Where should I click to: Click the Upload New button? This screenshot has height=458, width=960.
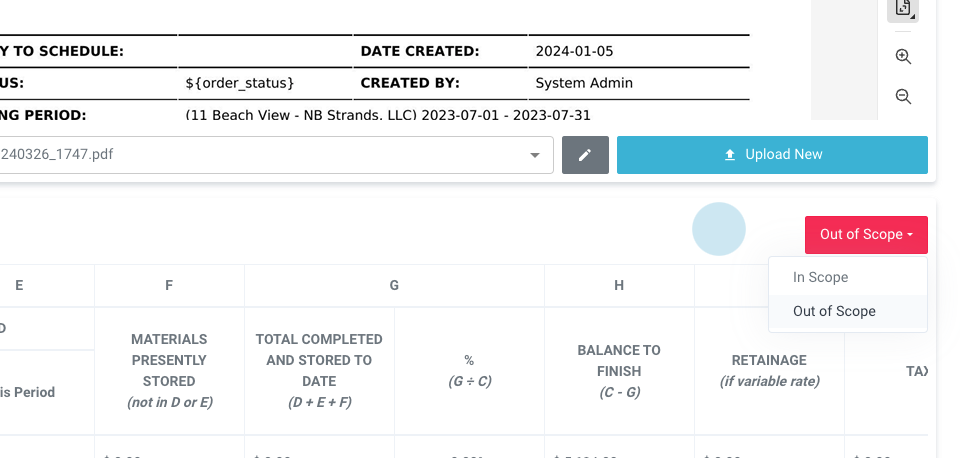point(772,155)
